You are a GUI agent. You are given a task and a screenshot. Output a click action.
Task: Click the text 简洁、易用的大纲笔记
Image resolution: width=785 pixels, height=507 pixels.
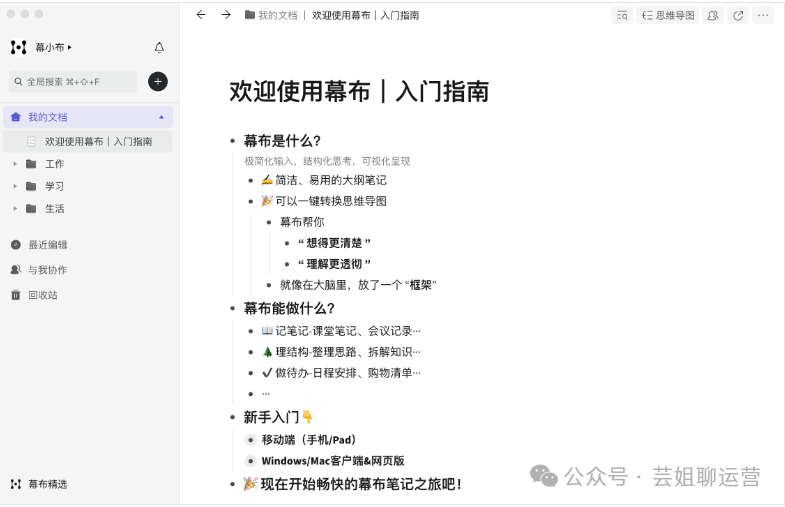pos(331,180)
